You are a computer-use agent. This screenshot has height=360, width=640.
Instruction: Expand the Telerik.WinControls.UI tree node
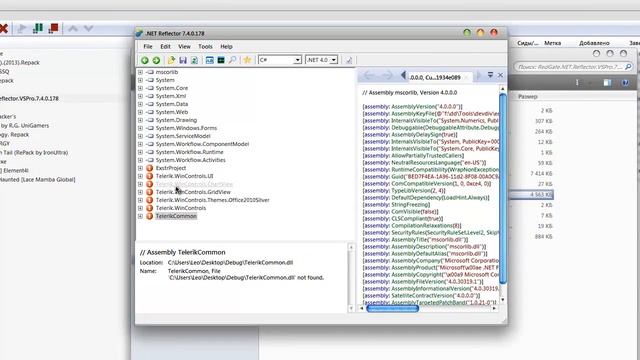pyautogui.click(x=140, y=176)
